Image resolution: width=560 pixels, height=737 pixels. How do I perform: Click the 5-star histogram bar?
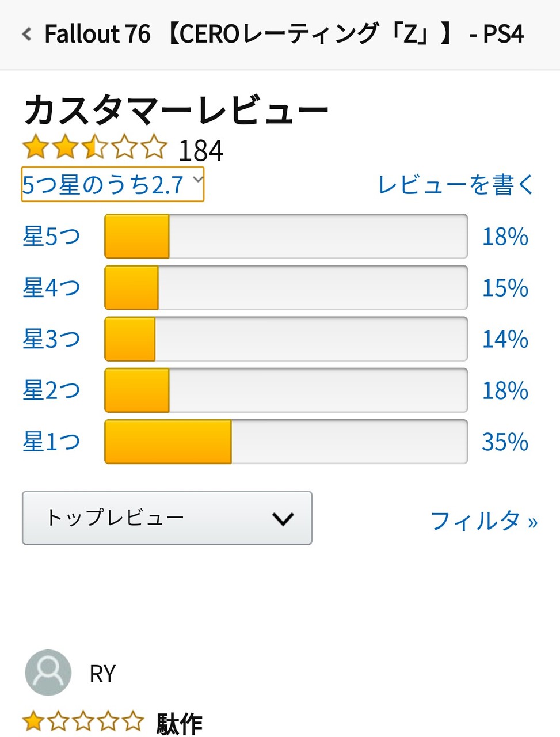tap(286, 237)
